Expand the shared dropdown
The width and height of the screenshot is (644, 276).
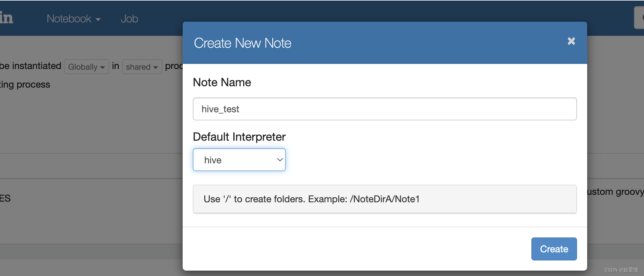pyautogui.click(x=142, y=67)
